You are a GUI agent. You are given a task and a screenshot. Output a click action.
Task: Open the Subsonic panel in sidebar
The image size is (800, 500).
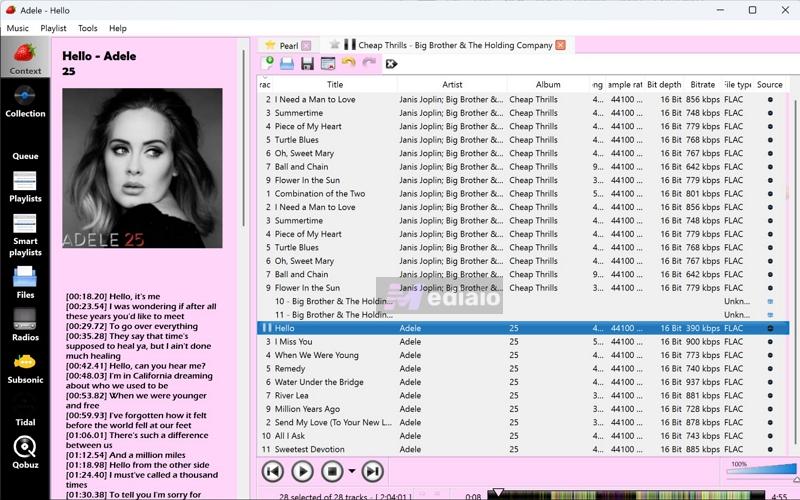[25, 367]
